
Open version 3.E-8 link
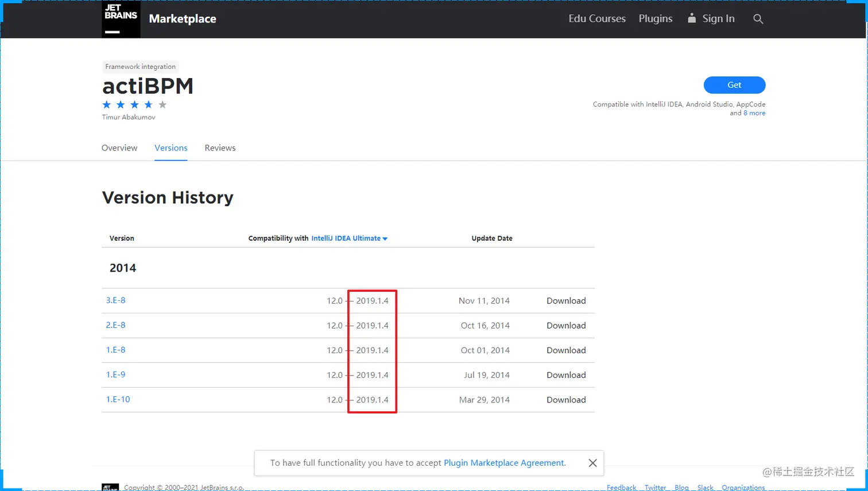tap(115, 300)
